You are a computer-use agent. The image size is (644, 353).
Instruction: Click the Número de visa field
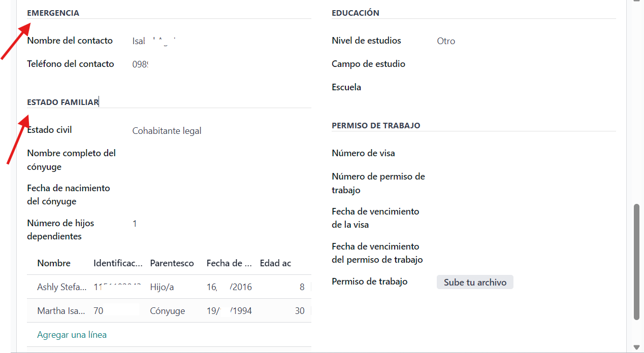(523, 154)
